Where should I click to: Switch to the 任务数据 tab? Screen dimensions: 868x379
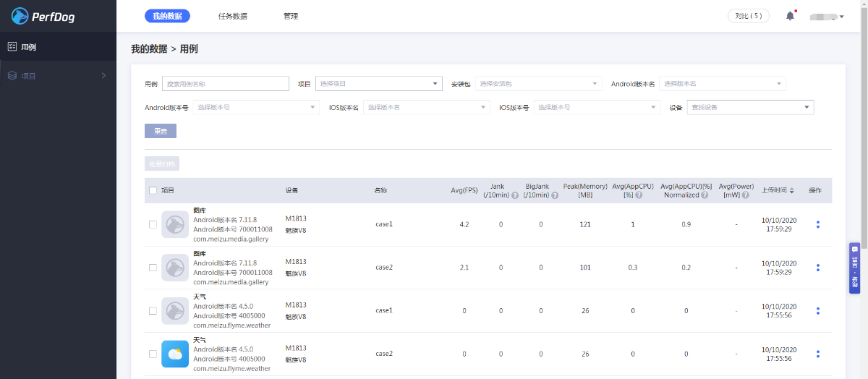pos(232,16)
